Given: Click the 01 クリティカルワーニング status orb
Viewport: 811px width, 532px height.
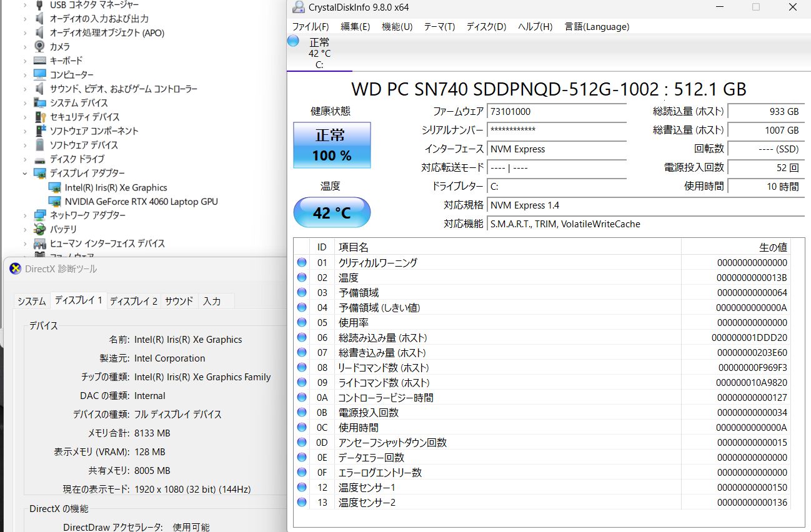Looking at the screenshot, I should [302, 263].
